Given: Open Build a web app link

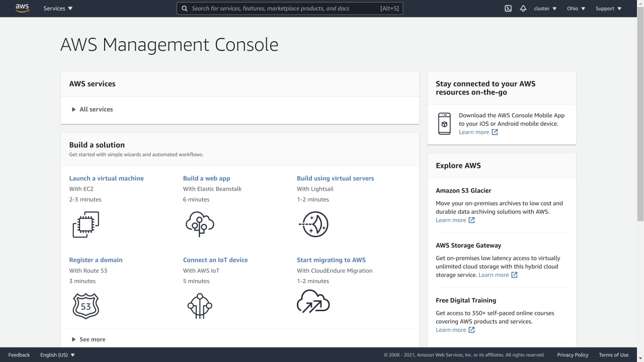Looking at the screenshot, I should pyautogui.click(x=206, y=178).
